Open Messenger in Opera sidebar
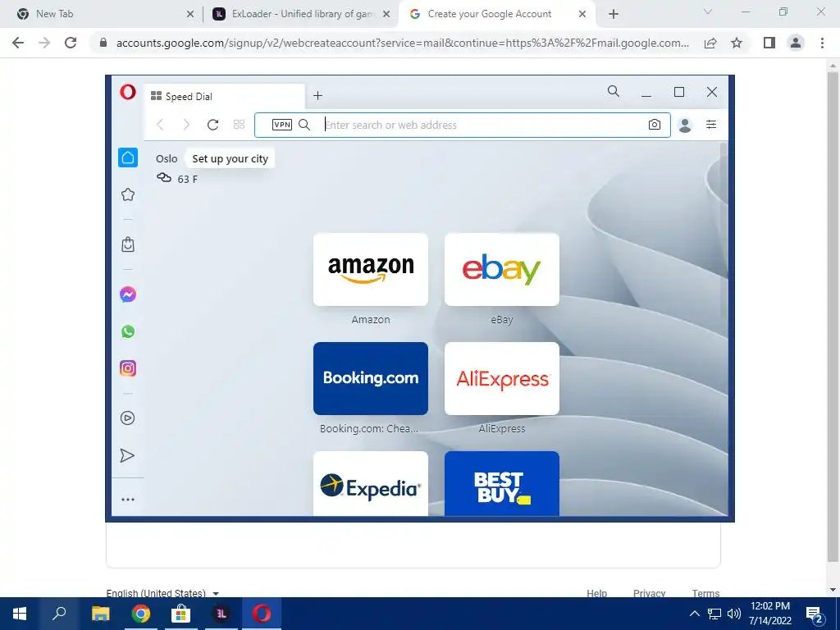 coord(128,294)
